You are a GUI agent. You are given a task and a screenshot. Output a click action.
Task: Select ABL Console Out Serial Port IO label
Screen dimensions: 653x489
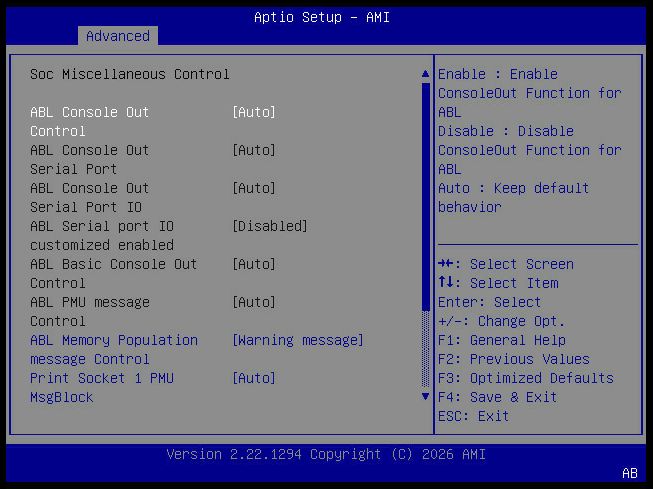tap(90, 197)
